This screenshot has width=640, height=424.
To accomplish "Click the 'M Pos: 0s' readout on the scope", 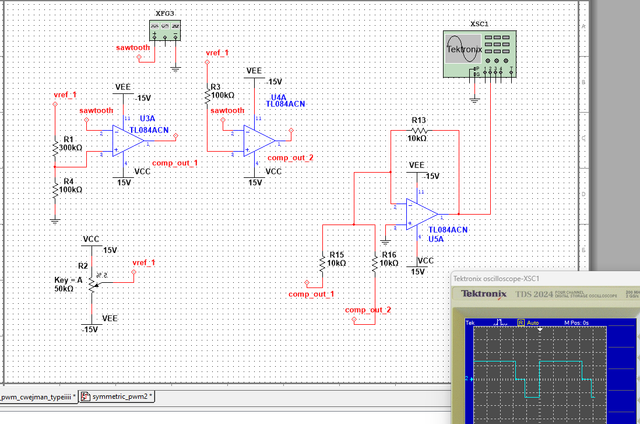I will (x=576, y=323).
